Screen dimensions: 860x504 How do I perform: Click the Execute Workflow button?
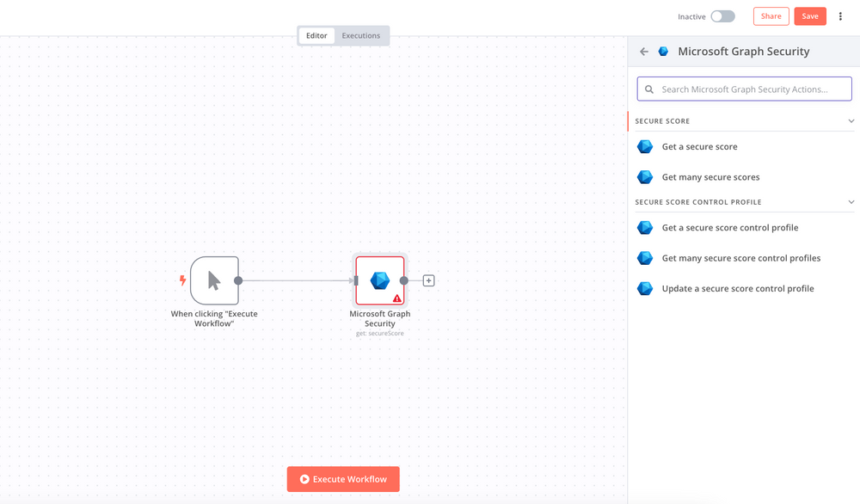(x=343, y=479)
